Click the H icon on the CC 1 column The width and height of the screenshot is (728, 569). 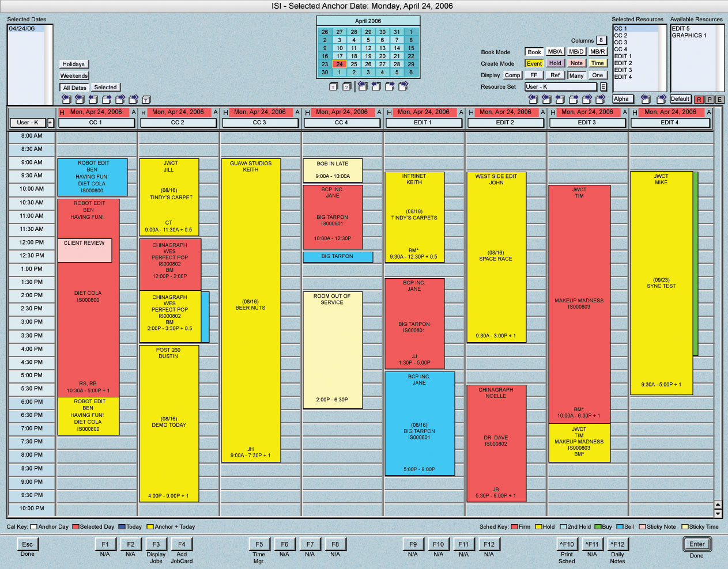coord(62,113)
